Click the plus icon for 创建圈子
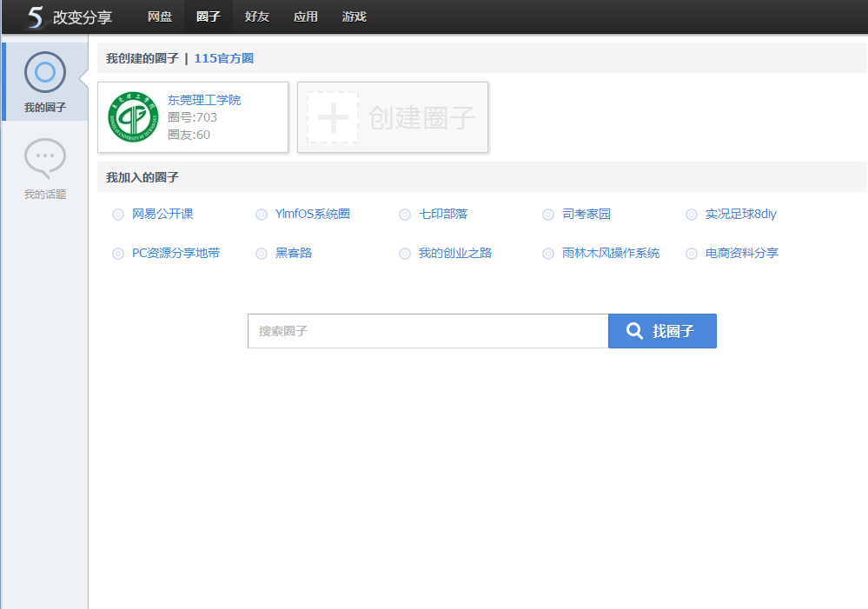Viewport: 868px width, 609px height. click(333, 116)
